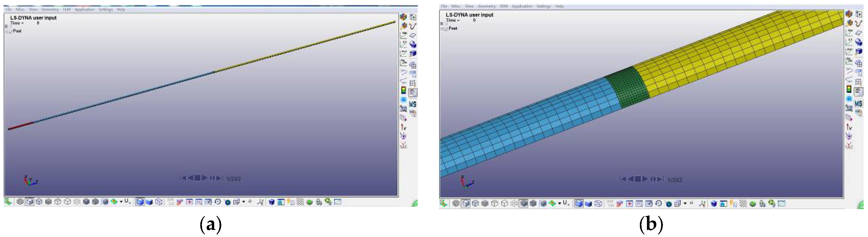Toggle the Post checkbox in window (a)
Screen dimensions: 868x237
pos(10,31)
